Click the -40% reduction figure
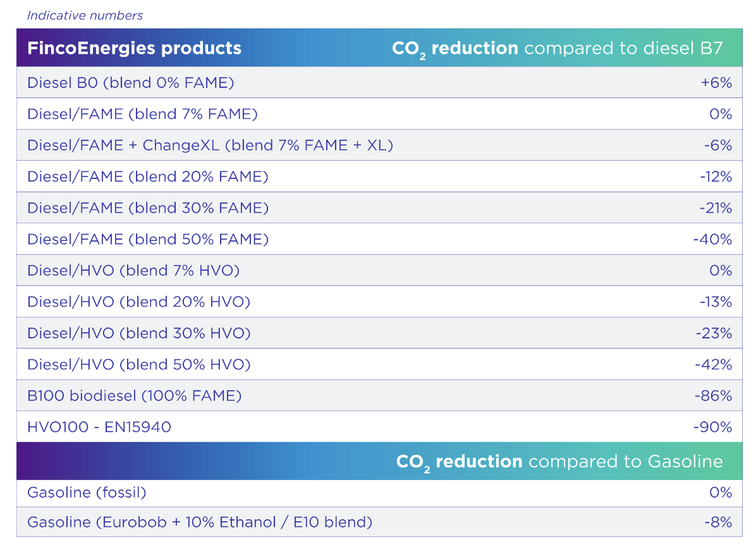Image resolution: width=756 pixels, height=549 pixels. [x=712, y=240]
